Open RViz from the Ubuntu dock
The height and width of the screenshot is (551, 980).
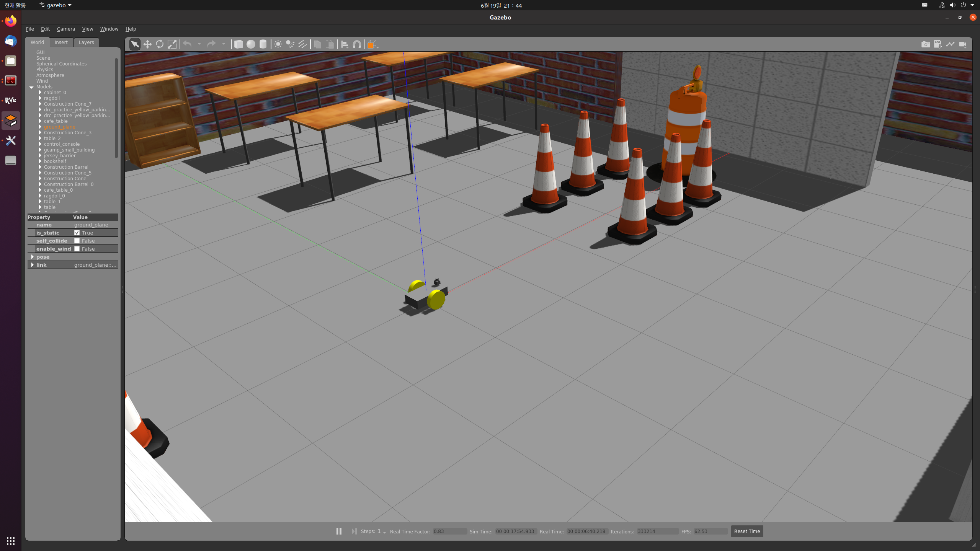(11, 100)
